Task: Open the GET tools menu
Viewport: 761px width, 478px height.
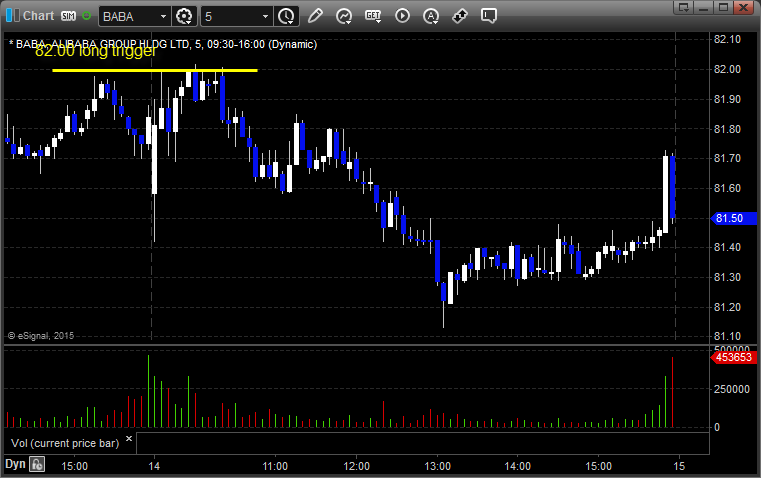Action: tap(373, 16)
